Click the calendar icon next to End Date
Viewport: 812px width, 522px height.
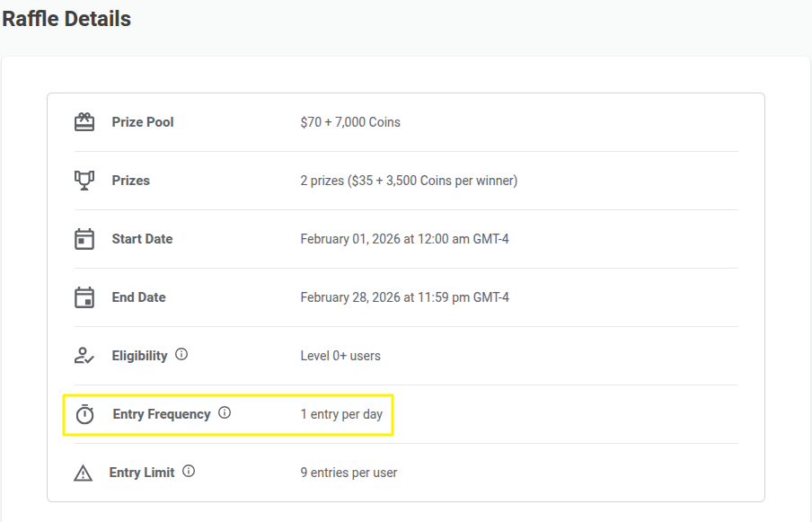click(84, 297)
